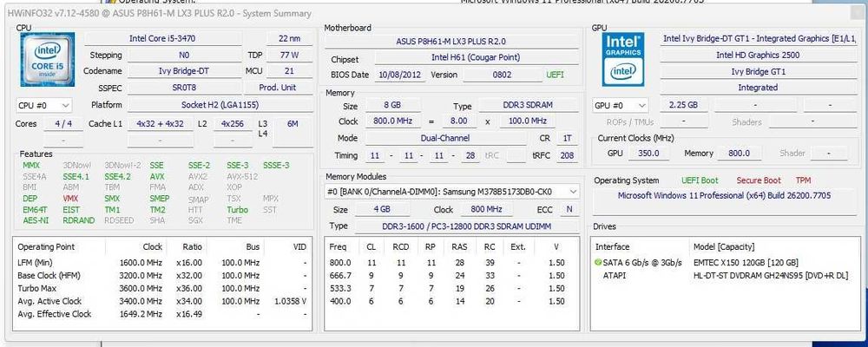The image size is (868, 347).
Task: Click the Turbo Max operating point row
Action: (x=161, y=288)
